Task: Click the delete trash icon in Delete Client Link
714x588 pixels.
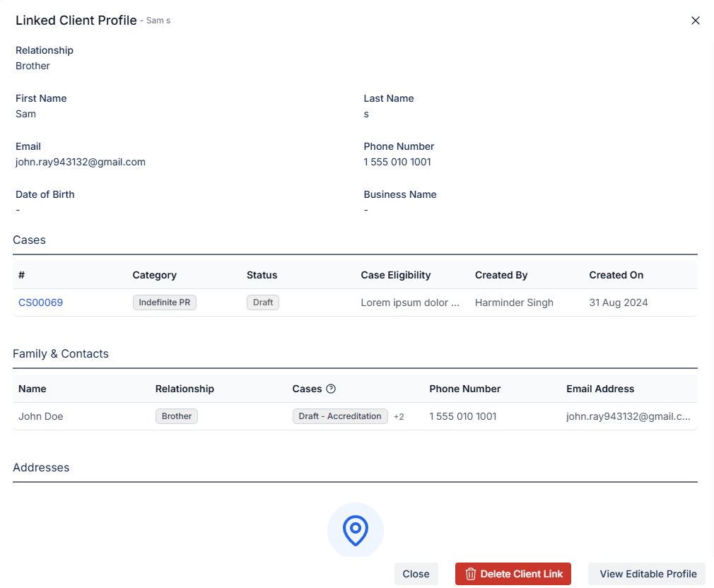Action: pyautogui.click(x=471, y=574)
